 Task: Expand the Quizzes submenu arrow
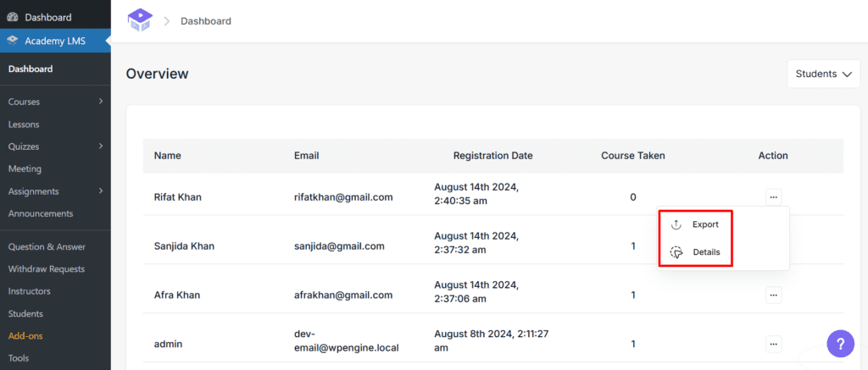point(101,146)
